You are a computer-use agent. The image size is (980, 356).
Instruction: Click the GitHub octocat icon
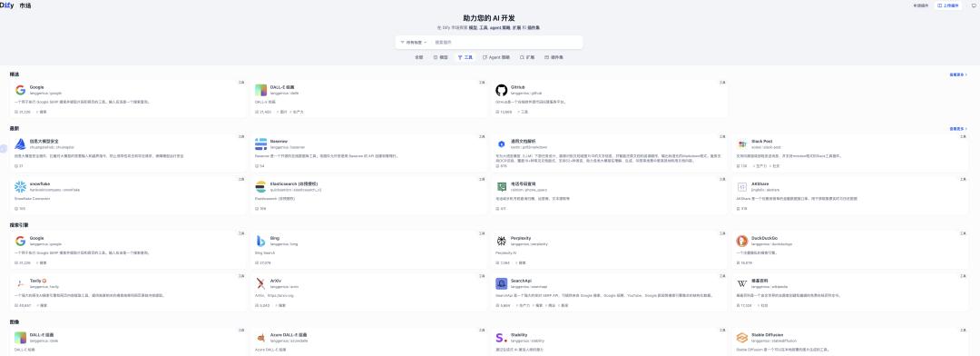(501, 90)
